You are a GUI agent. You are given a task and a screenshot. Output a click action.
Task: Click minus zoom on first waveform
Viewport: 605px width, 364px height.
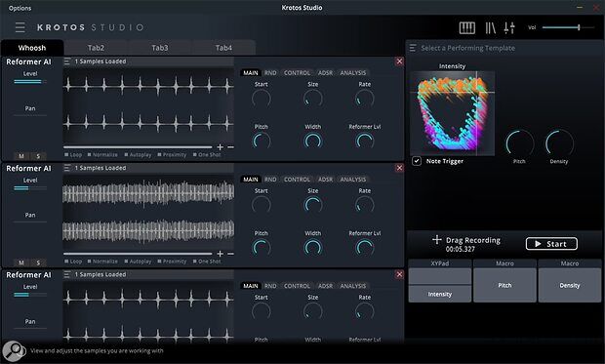[230, 147]
